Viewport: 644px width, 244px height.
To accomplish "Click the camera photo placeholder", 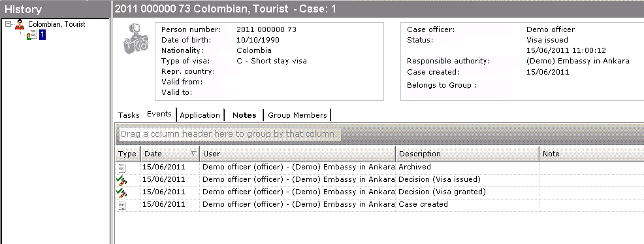I will point(137,39).
